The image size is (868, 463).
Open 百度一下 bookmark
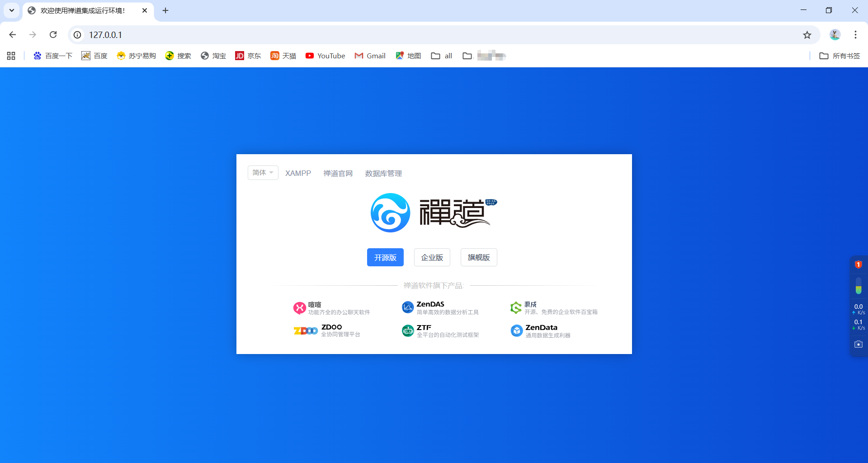[53, 56]
